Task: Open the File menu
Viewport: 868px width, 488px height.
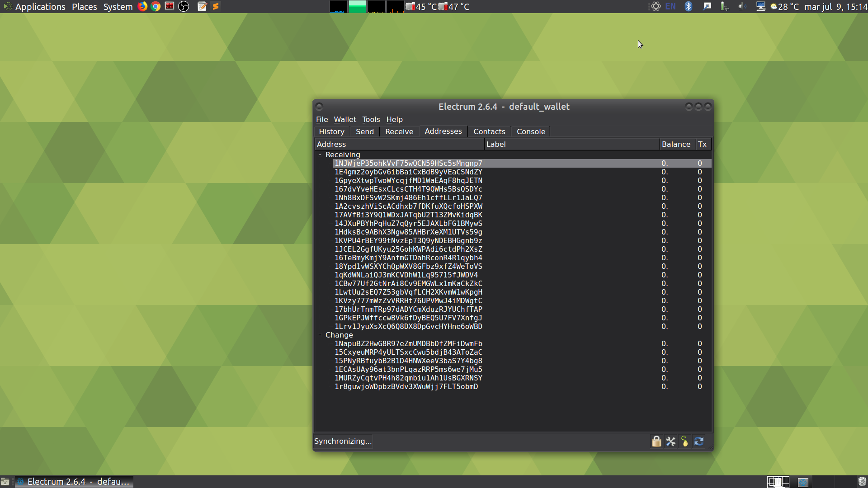Action: (322, 119)
